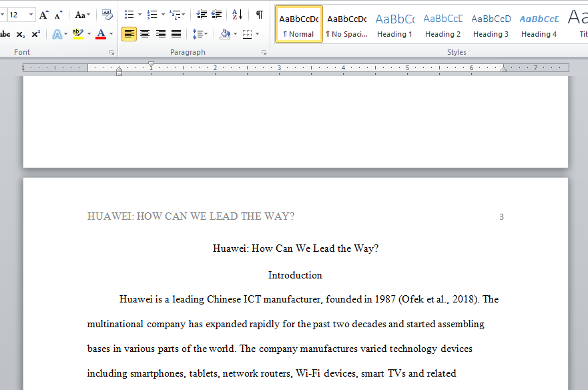Select Align Text Right

[160, 34]
